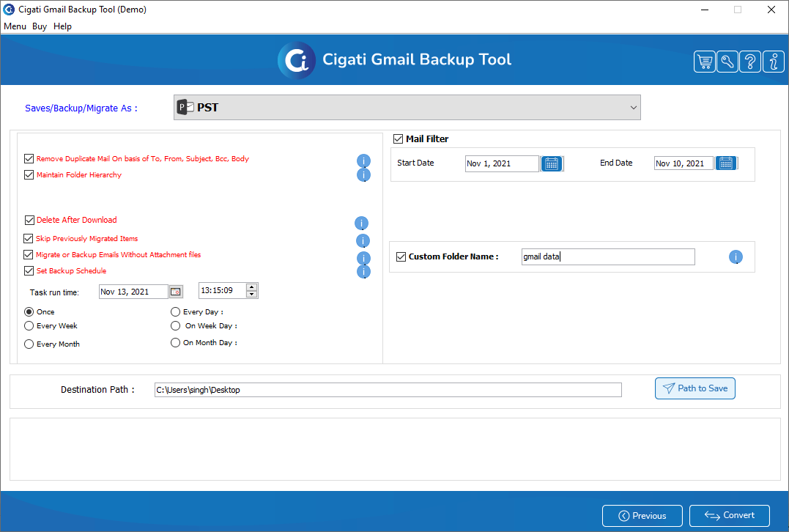The width and height of the screenshot is (789, 532).
Task: Select the Every Week radio button
Action: 29,326
